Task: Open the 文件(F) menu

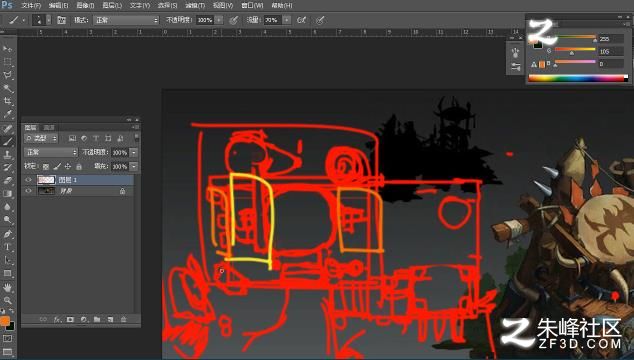Action: [x=31, y=6]
